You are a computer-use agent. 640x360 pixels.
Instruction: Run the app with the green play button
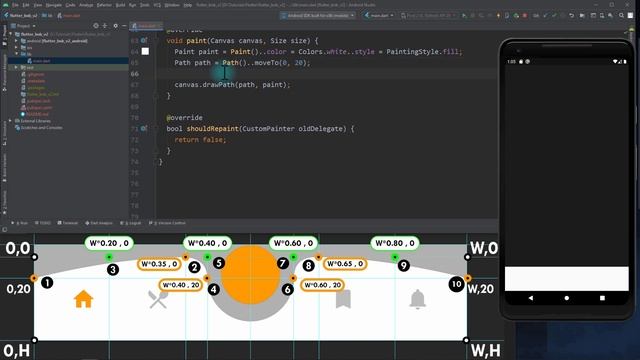click(x=464, y=16)
